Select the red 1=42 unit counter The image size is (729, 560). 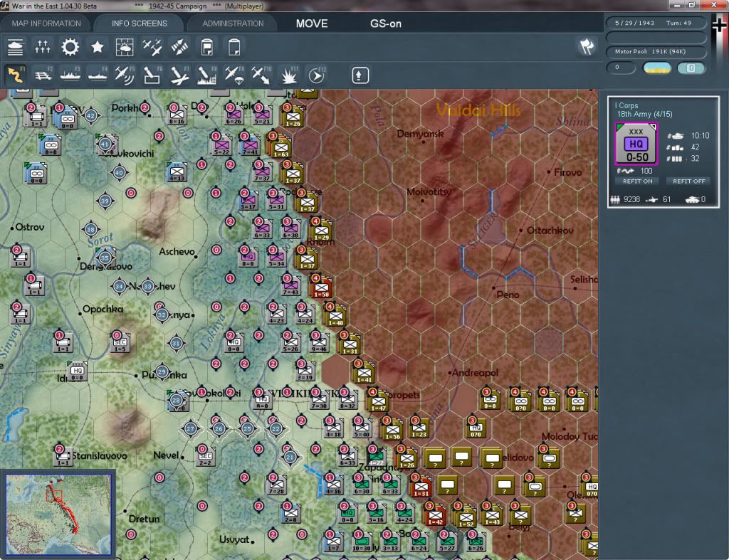click(x=436, y=515)
